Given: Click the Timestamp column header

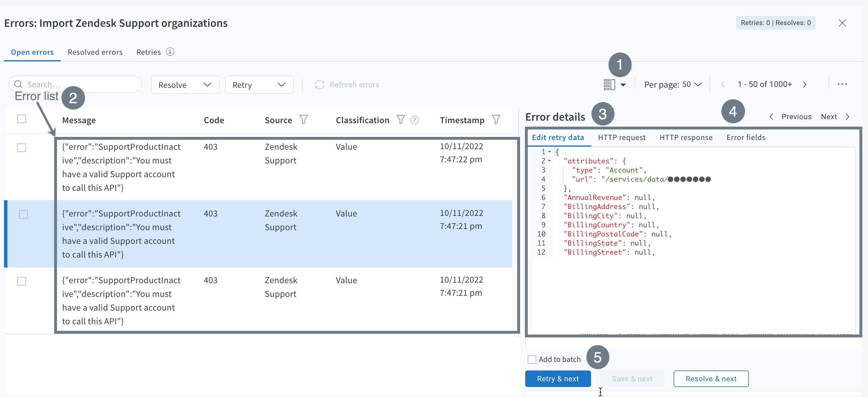Looking at the screenshot, I should click(462, 120).
